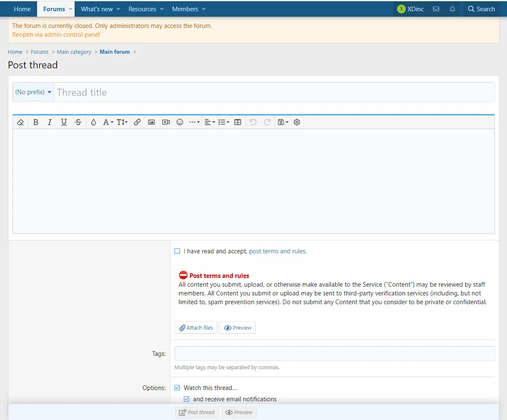Click Reopen via admin control panel link

pyautogui.click(x=56, y=35)
